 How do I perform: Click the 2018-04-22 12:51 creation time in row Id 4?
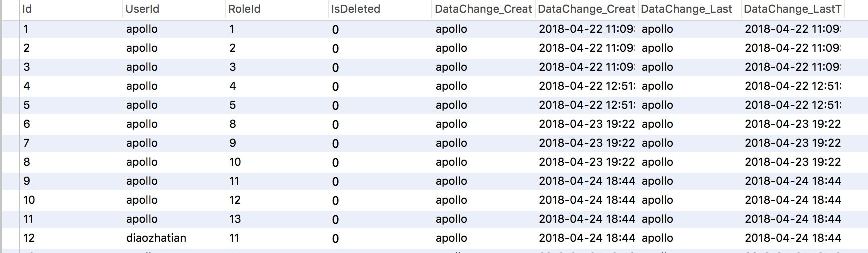point(586,86)
